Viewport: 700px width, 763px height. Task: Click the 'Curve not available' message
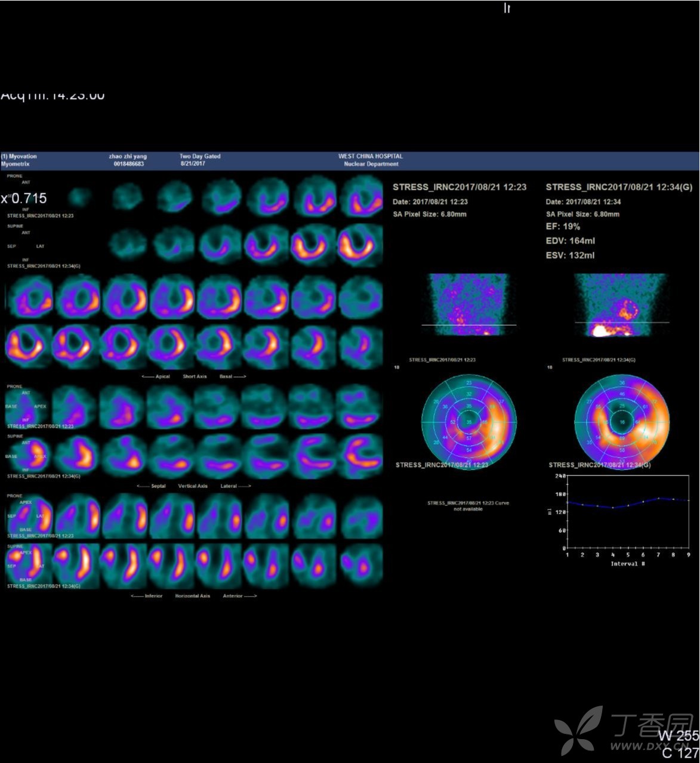click(468, 506)
